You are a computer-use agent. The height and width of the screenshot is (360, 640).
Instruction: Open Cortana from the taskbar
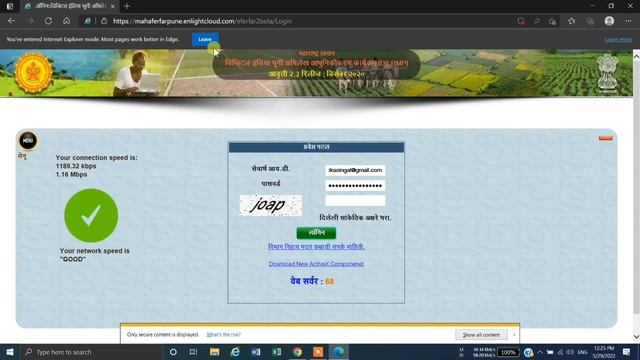point(173,352)
